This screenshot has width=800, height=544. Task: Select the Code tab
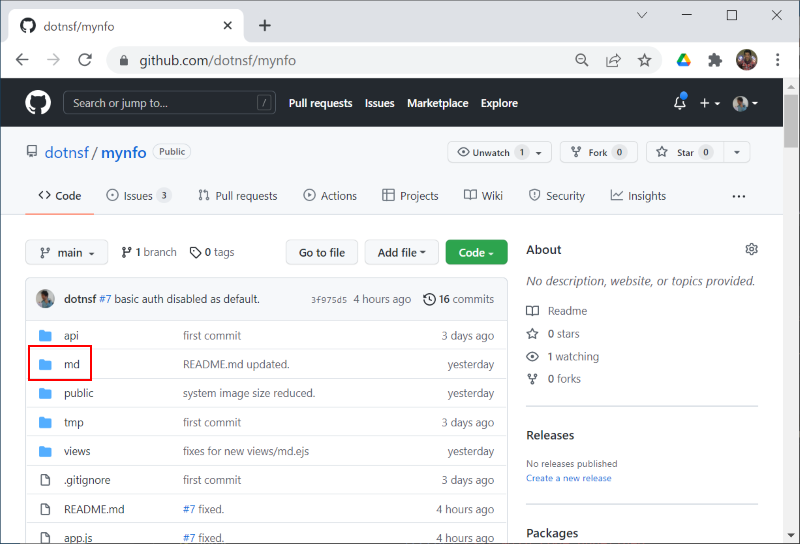(x=60, y=196)
